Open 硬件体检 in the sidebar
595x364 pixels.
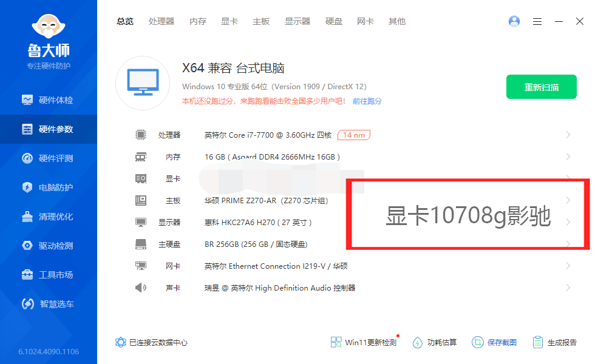point(48,100)
